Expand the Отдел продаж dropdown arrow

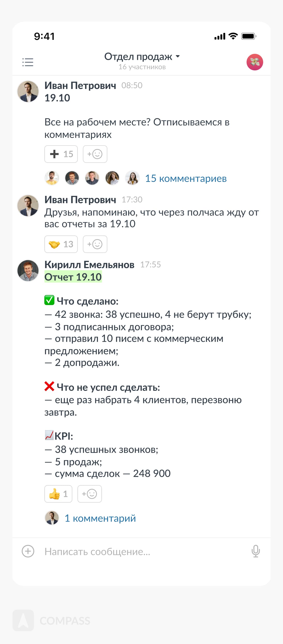point(178,56)
